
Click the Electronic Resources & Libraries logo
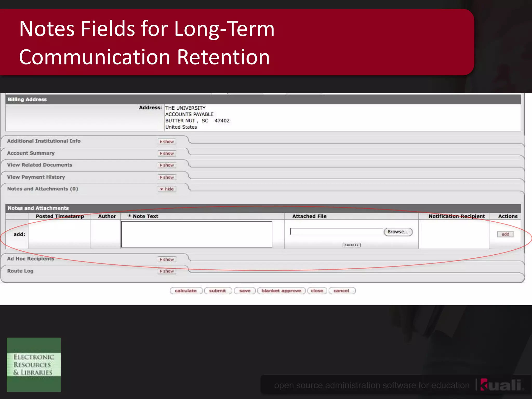coord(34,364)
